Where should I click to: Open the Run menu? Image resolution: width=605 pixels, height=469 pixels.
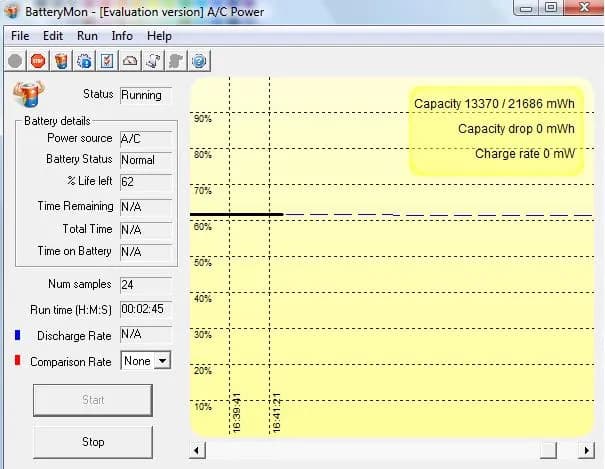pos(87,36)
